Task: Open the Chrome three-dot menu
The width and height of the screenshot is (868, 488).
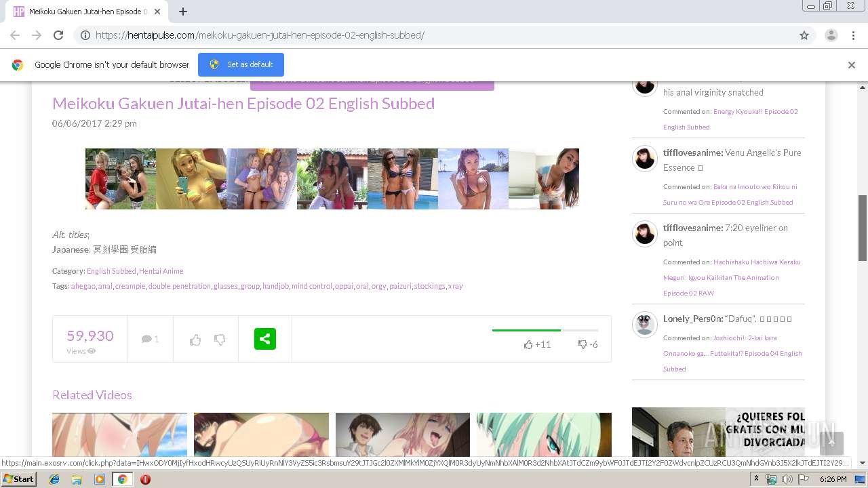Action: click(853, 35)
